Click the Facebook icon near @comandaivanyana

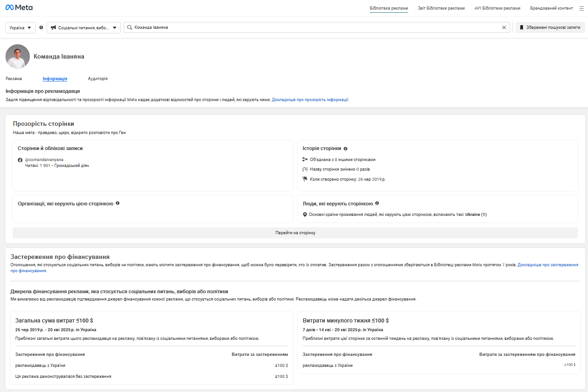click(x=20, y=160)
